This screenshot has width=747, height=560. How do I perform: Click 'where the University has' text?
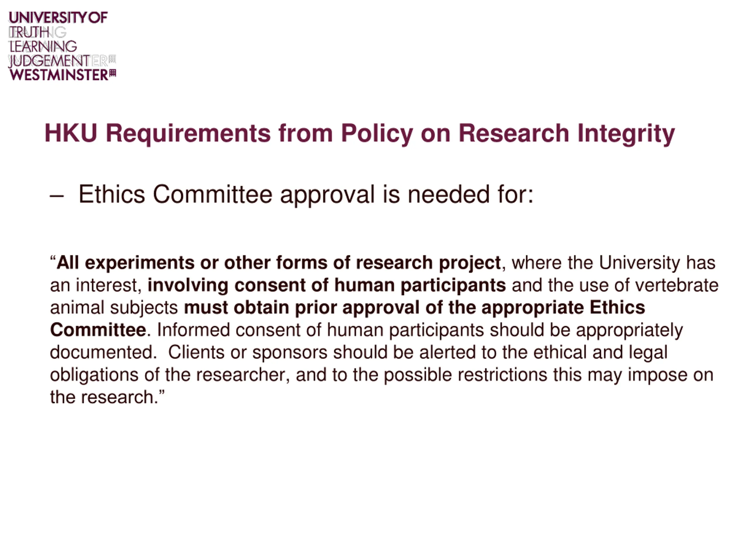pyautogui.click(x=614, y=262)
